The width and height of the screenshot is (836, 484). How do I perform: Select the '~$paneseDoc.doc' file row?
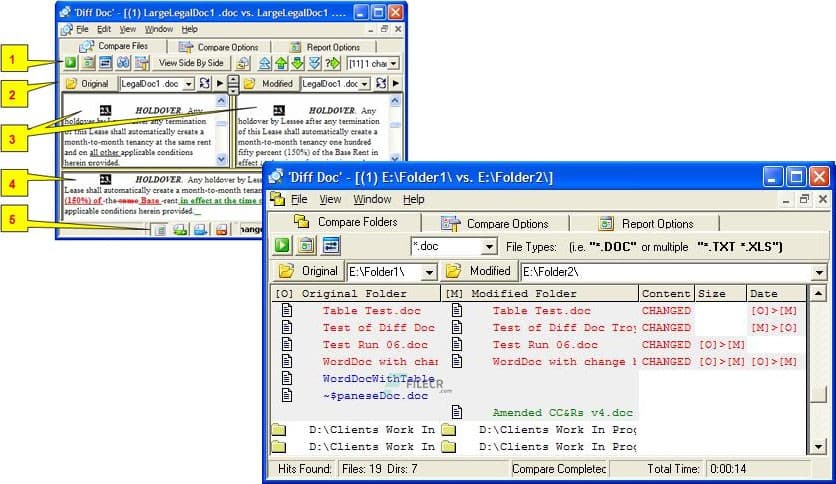[375, 396]
